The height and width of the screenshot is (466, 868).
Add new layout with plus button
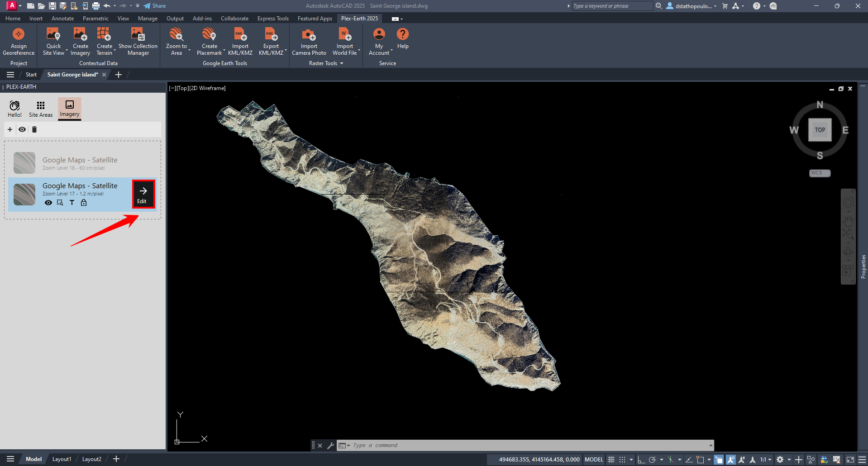(x=116, y=459)
